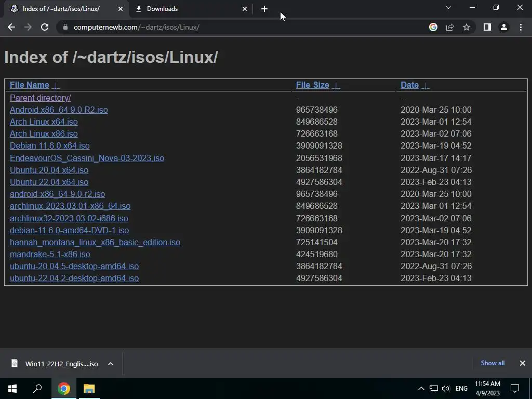Click hannah_montana_linux_x86_basic_edition.iso link
The height and width of the screenshot is (399, 532).
tap(95, 242)
